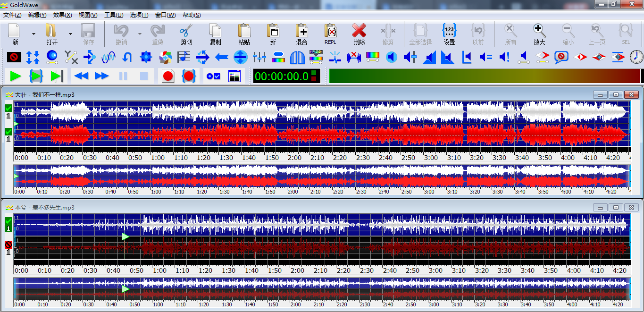Open the equalizer sliders effect icon
Viewport: 644px width, 312px height.
click(x=259, y=58)
